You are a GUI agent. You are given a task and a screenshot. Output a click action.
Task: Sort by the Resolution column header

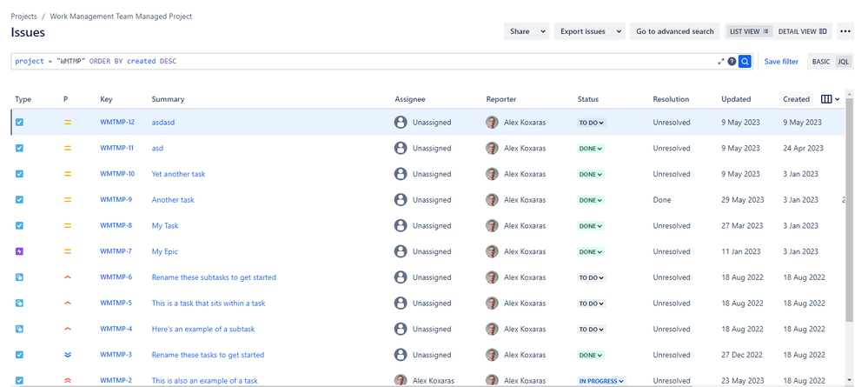(x=671, y=99)
